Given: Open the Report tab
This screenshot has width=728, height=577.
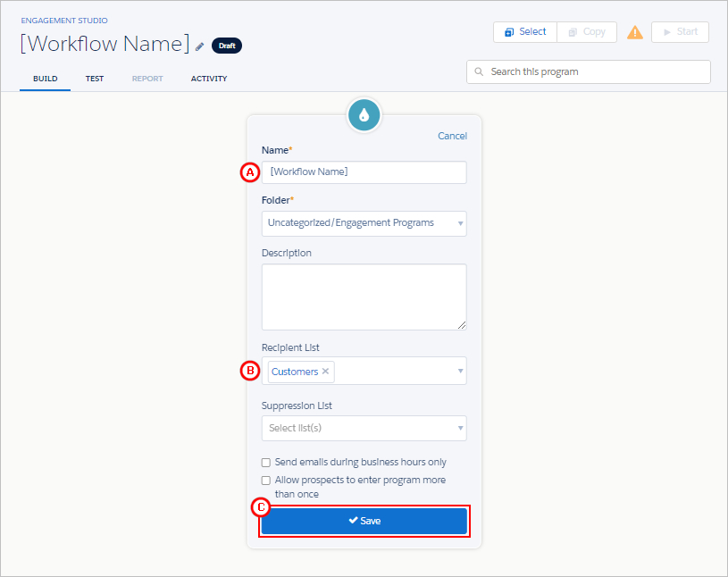Looking at the screenshot, I should click(x=147, y=79).
